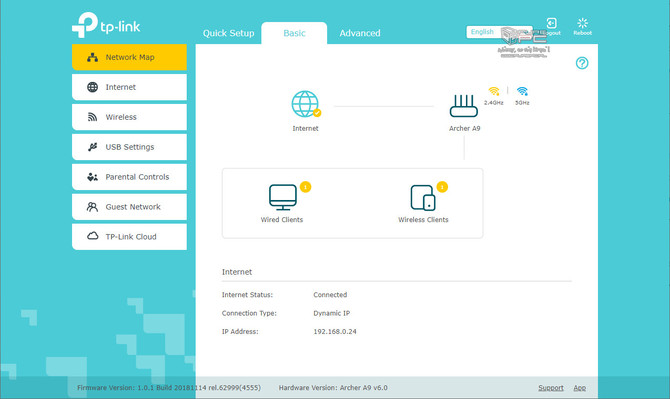Click the TP-Link logo
670x399 pixels.
coord(106,25)
